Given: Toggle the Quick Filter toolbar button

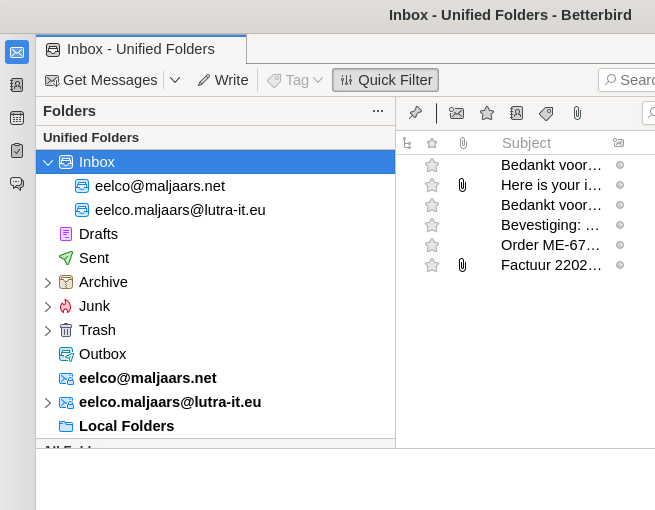Looking at the screenshot, I should click(385, 80).
